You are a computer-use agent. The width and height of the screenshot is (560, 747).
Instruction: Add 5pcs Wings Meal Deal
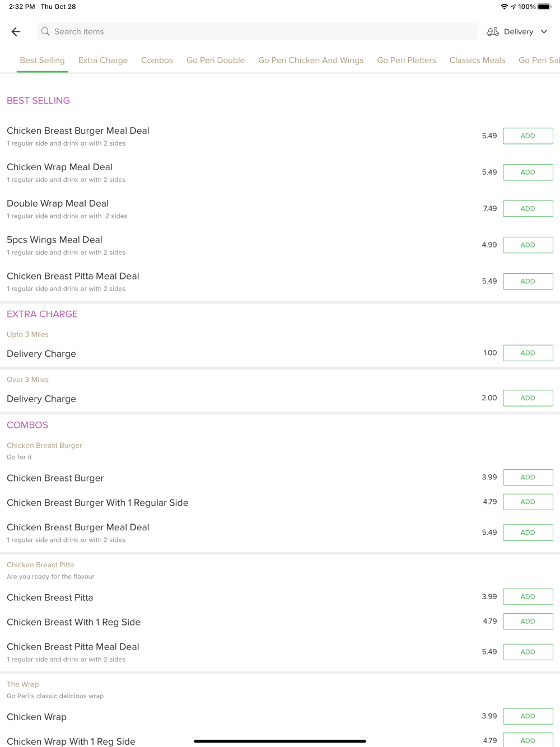pyautogui.click(x=528, y=245)
